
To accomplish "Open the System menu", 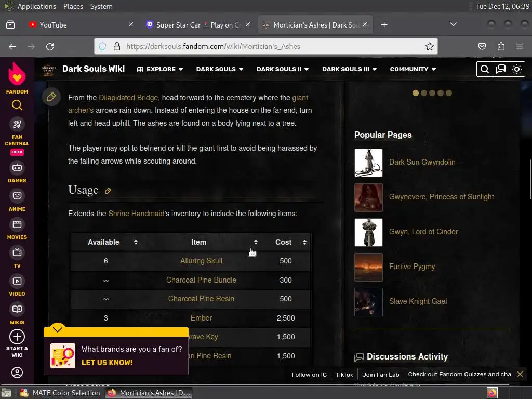I will (x=101, y=6).
